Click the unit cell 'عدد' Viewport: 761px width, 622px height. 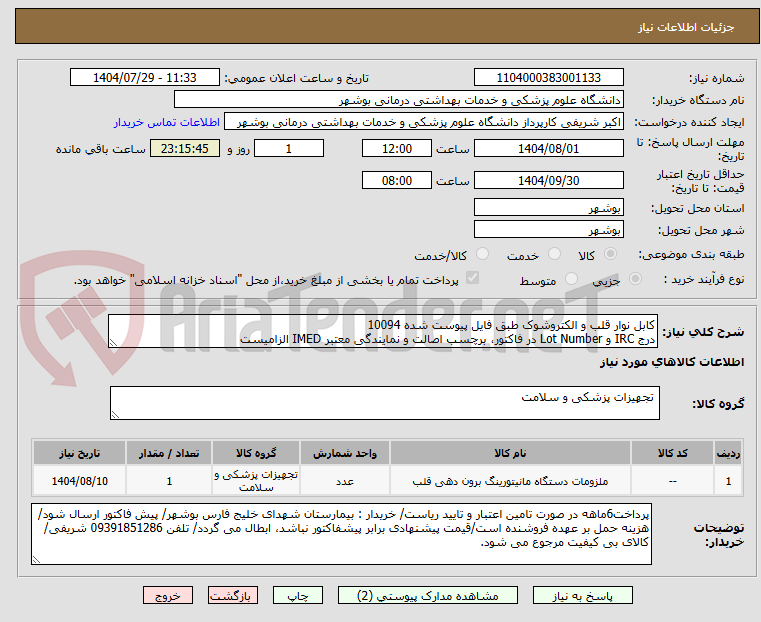pyautogui.click(x=345, y=481)
